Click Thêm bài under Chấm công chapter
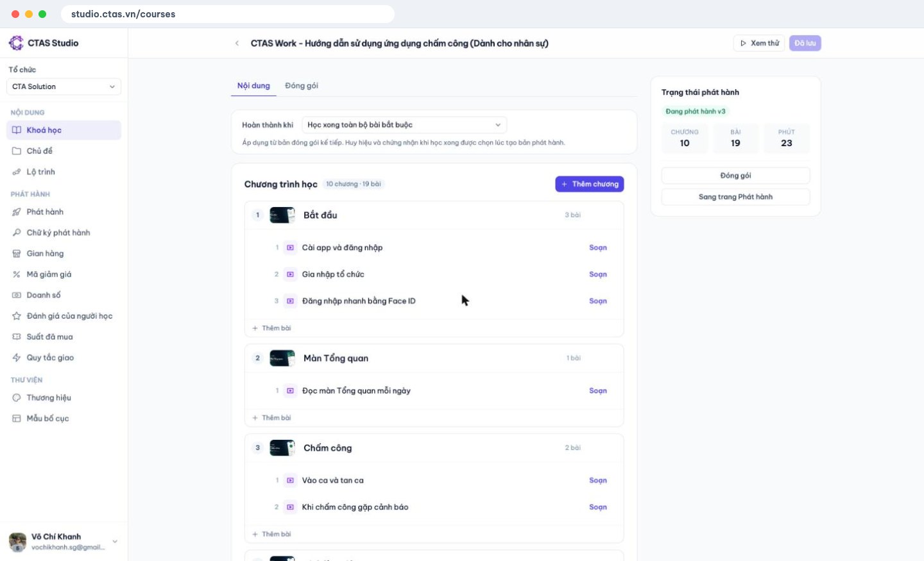This screenshot has width=924, height=561. (x=271, y=534)
